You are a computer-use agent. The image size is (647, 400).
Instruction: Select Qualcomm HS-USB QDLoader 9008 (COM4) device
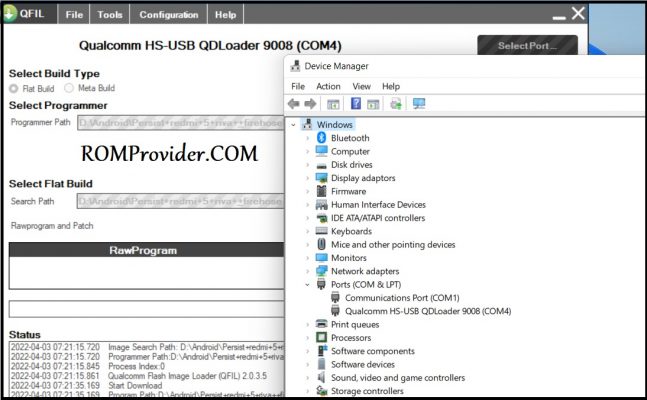click(428, 311)
